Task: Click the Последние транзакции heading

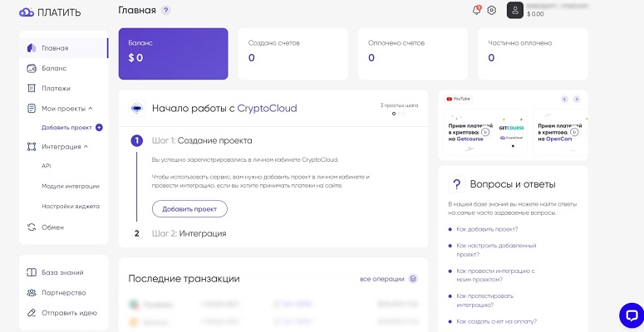Action: pos(184,279)
